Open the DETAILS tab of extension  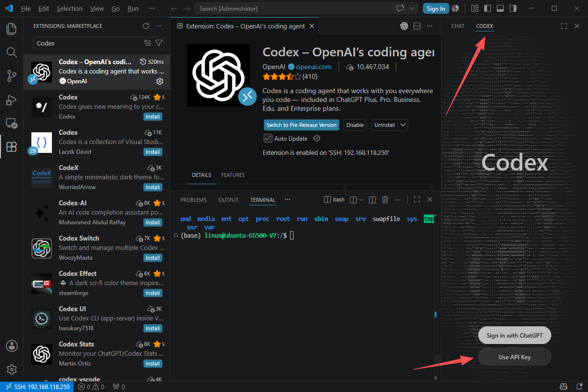point(201,175)
